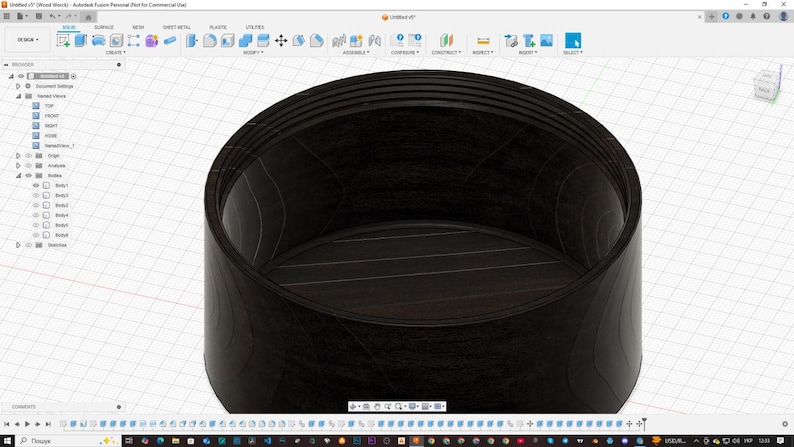This screenshot has height=447, width=794.
Task: Click the ViewCube in the corner
Action: [x=765, y=85]
